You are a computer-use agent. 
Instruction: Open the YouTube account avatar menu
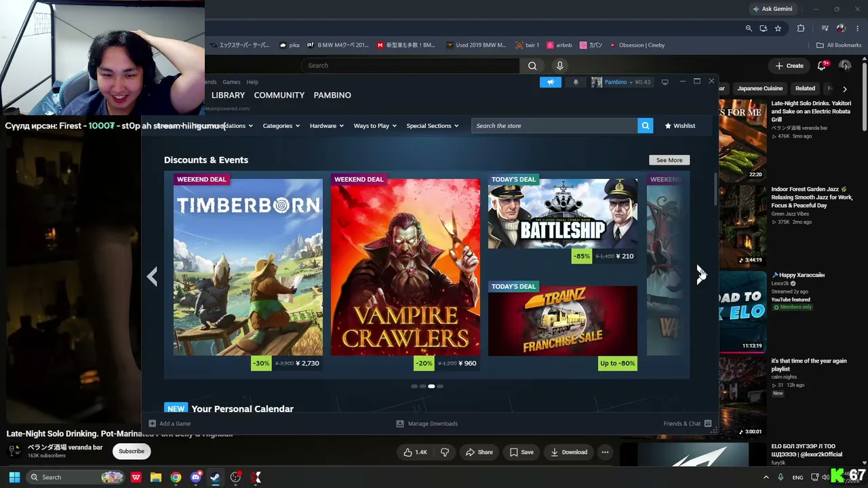[x=845, y=66]
